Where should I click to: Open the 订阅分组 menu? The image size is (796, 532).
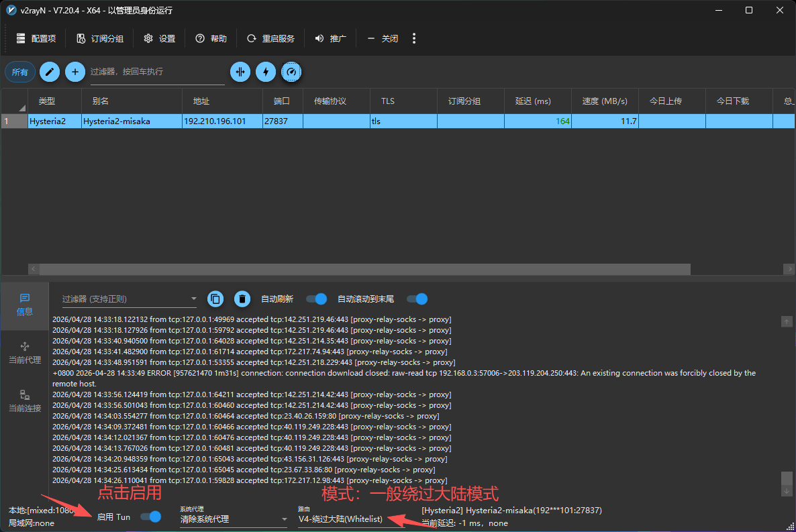pyautogui.click(x=100, y=39)
